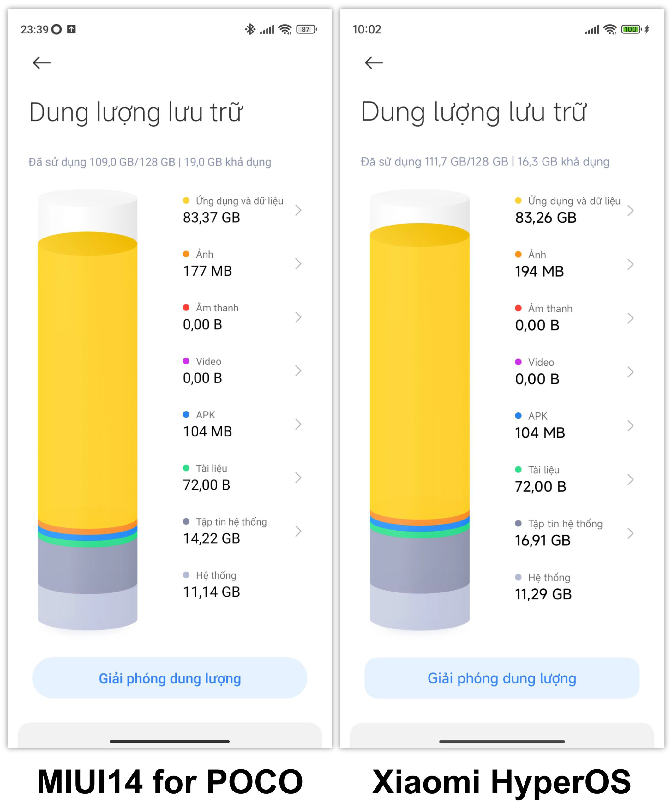Tap the charging bolt icon on the right
Screen dimensions: 672x812
pyautogui.click(x=647, y=29)
